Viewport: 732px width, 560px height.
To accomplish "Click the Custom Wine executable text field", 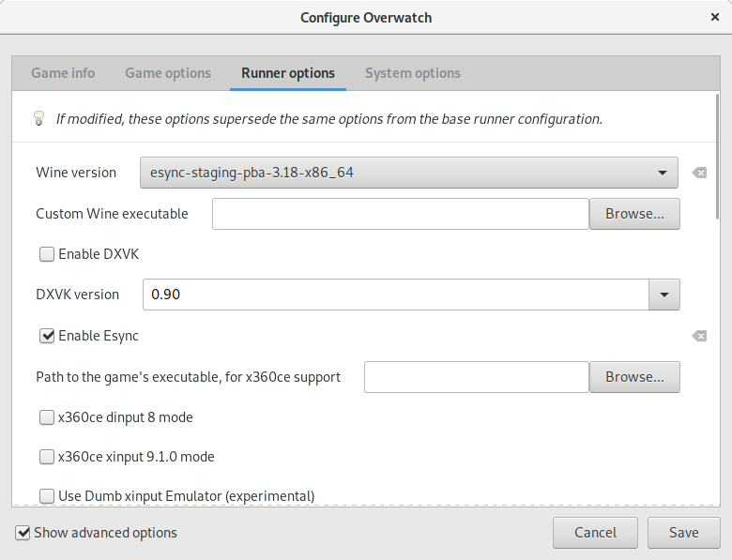I will [400, 214].
